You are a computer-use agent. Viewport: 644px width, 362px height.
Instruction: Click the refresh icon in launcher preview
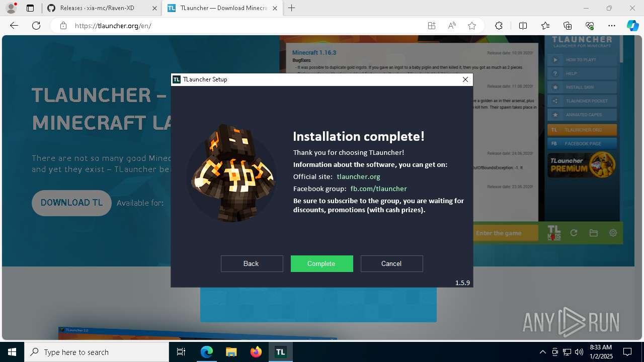574,233
